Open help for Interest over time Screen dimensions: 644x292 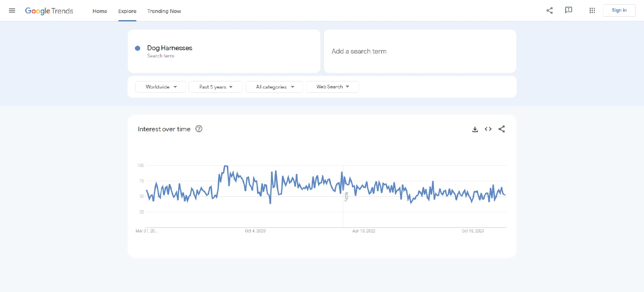(199, 129)
